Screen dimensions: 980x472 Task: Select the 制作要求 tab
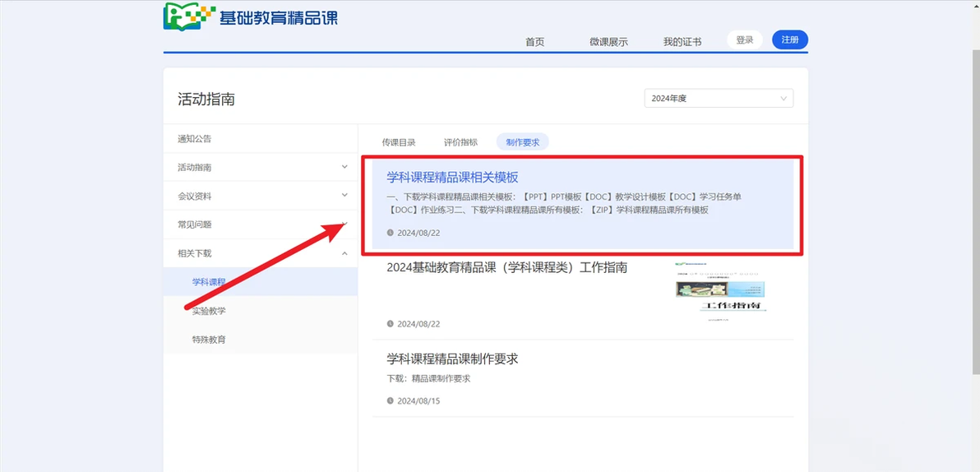[523, 142]
